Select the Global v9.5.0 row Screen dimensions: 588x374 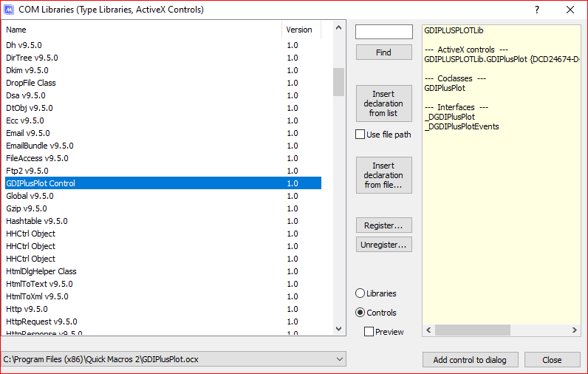click(163, 196)
